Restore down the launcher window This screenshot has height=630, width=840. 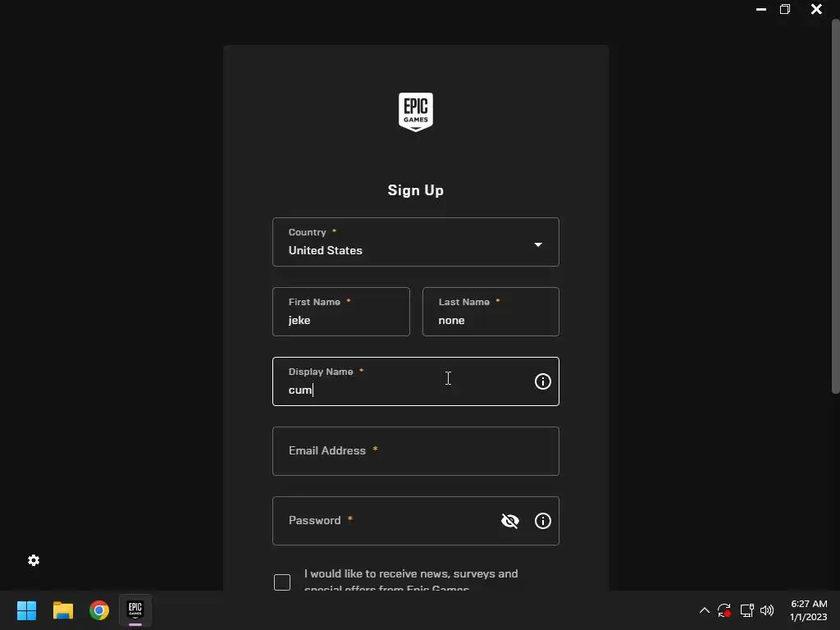tap(785, 9)
